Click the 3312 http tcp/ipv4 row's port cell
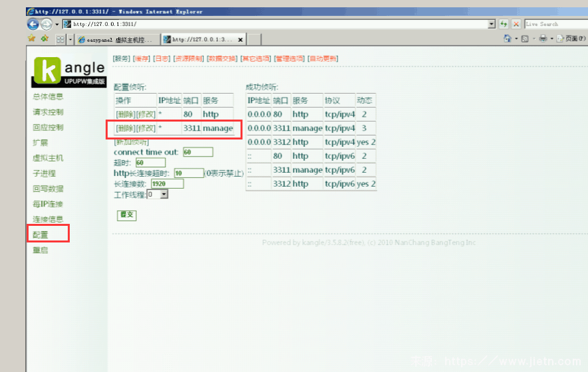 click(282, 142)
